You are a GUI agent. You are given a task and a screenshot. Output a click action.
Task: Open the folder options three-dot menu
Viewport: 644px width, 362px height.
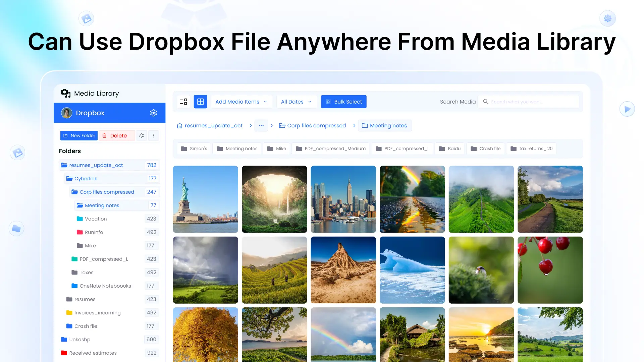(154, 135)
